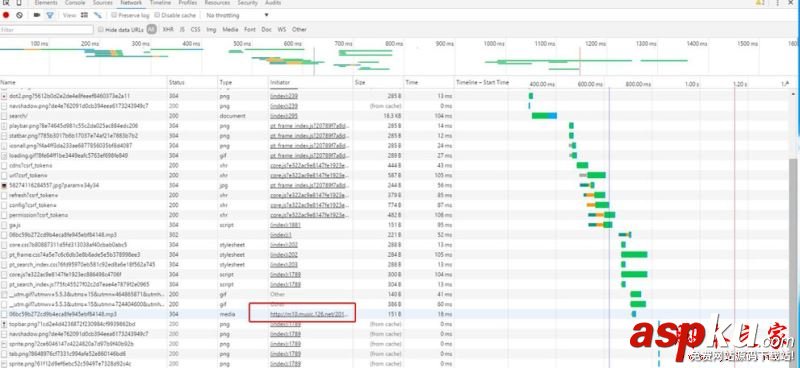800x368 pixels.
Task: Select the pt_search_index.js script request
Action: [x=395, y=284]
